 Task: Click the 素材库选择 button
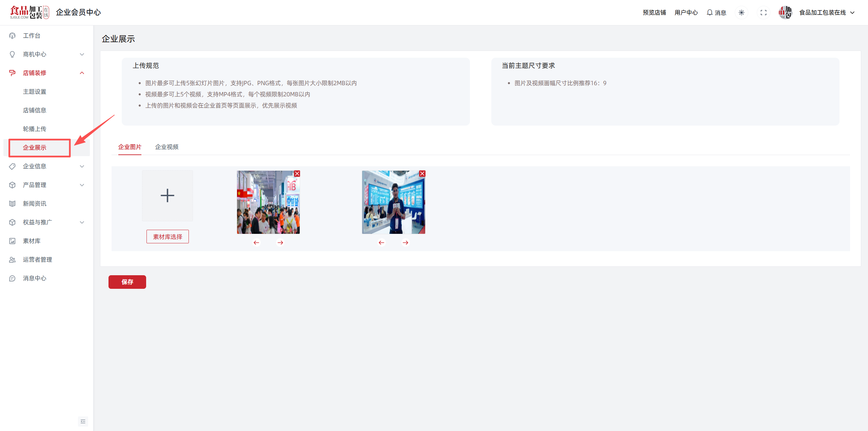pos(167,237)
